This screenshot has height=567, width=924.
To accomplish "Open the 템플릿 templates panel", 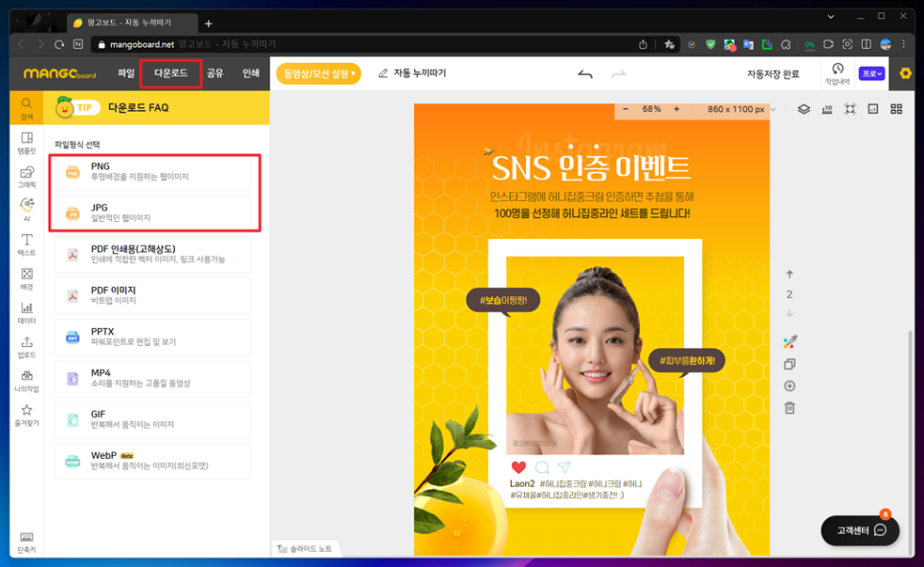I will click(x=27, y=142).
